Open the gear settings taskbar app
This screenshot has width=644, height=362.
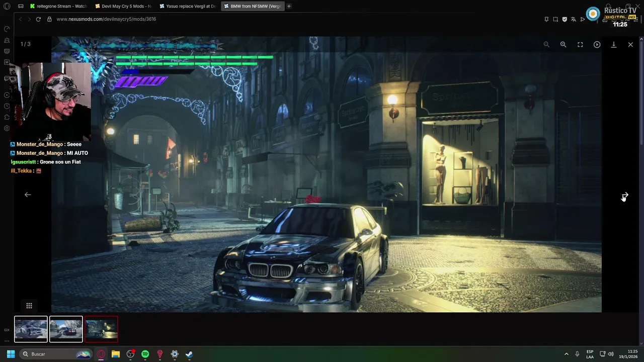[x=175, y=354]
